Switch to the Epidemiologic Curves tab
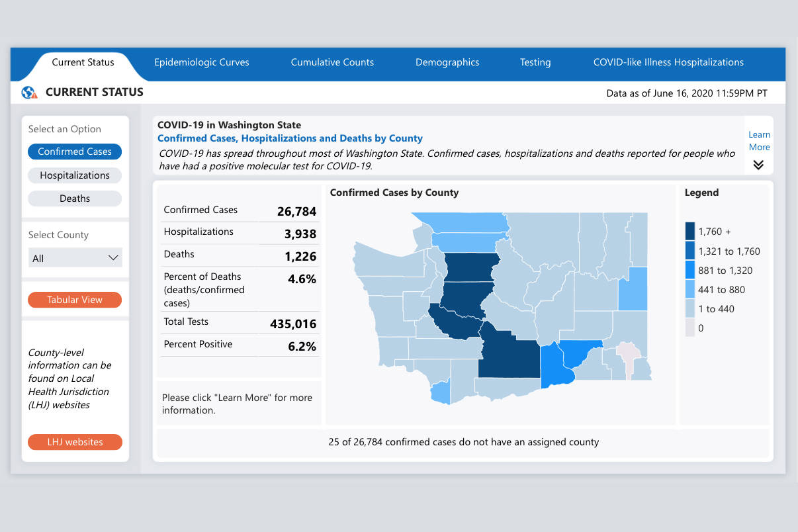The image size is (798, 532). pyautogui.click(x=202, y=62)
